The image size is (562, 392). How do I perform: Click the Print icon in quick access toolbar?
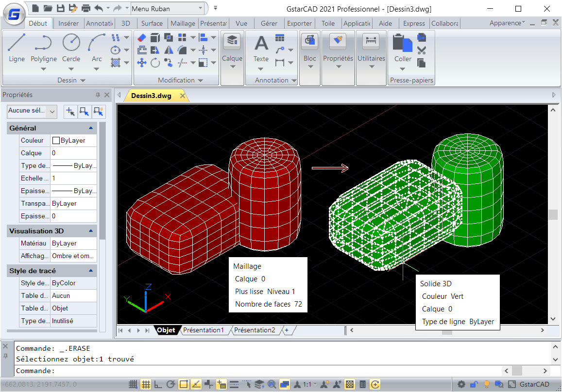pos(85,8)
